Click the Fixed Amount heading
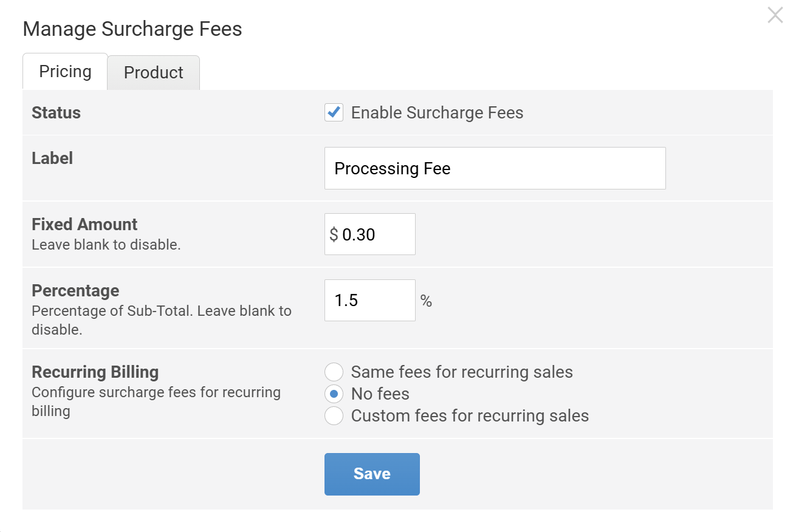 coord(84,224)
